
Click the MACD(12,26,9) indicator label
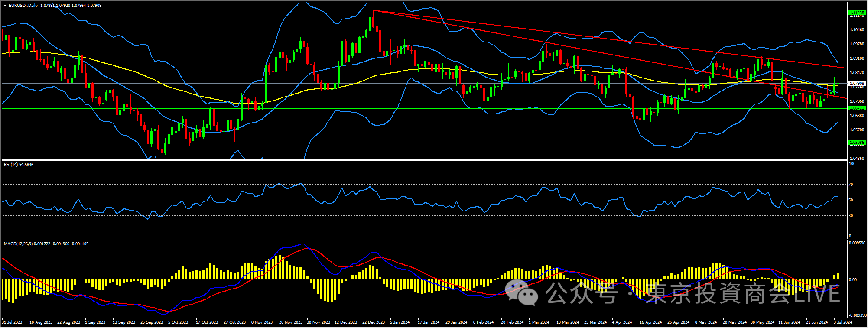click(46, 244)
